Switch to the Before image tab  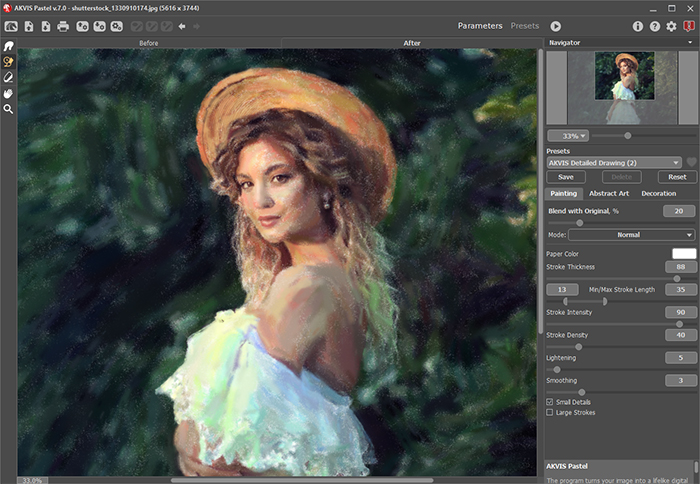tap(149, 44)
